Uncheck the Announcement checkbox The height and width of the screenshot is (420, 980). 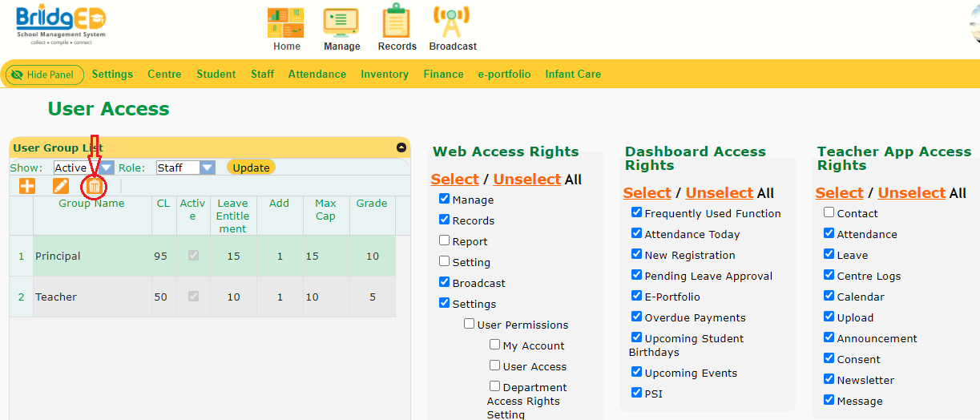pos(829,337)
